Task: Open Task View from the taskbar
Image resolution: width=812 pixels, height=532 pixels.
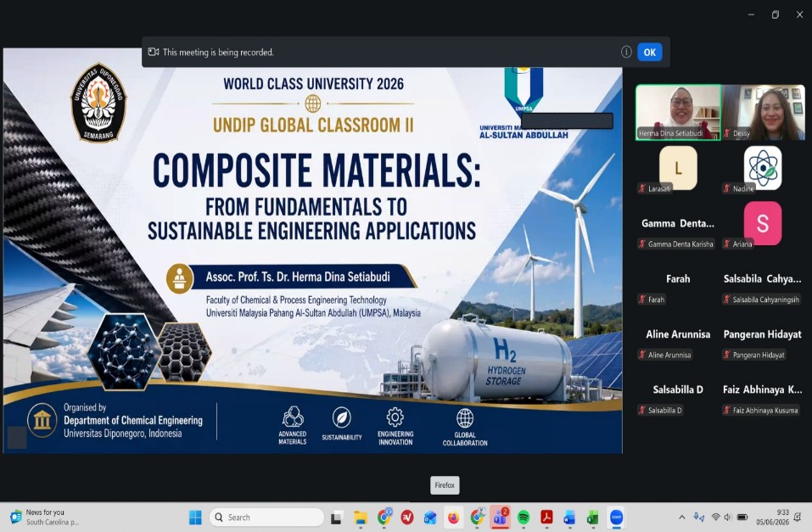Action: (x=337, y=518)
